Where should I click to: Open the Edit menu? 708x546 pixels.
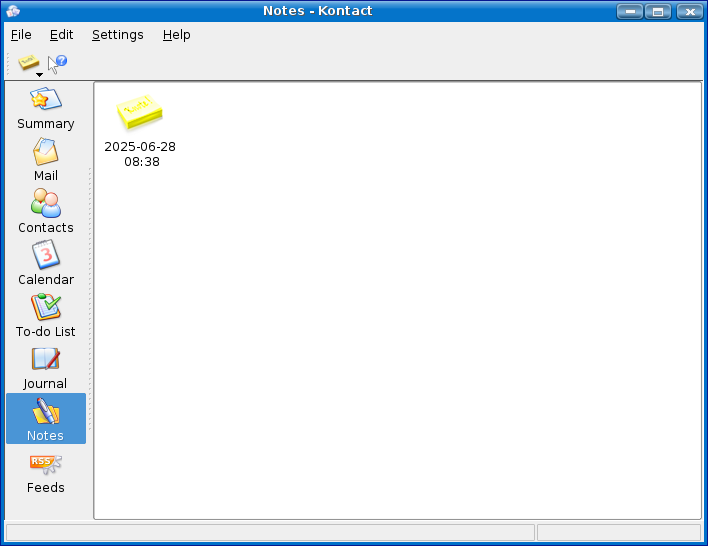[61, 35]
